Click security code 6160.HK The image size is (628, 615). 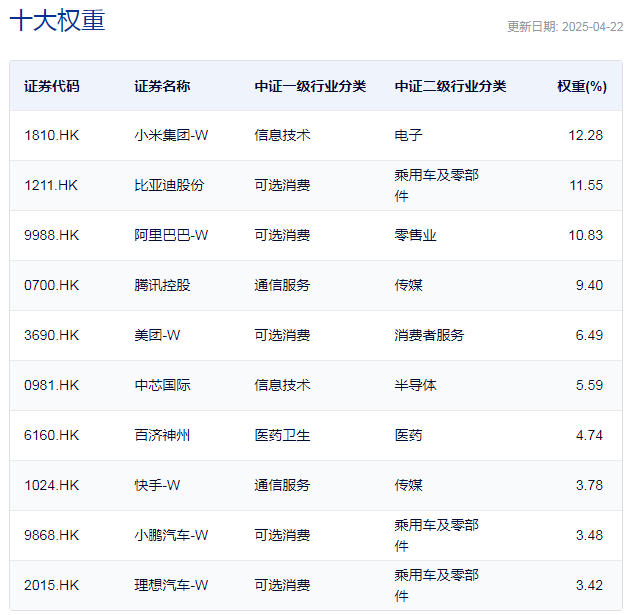click(x=51, y=435)
